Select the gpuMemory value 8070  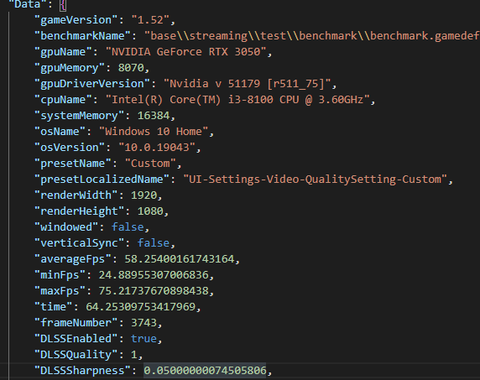[131, 68]
